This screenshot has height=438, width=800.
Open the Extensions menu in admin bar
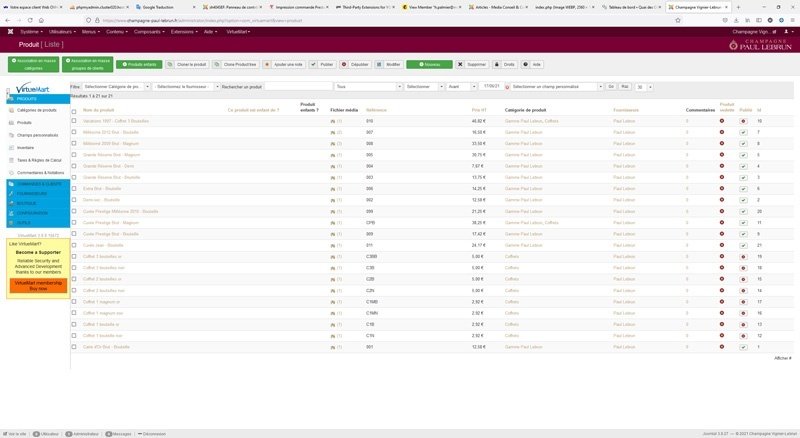184,32
